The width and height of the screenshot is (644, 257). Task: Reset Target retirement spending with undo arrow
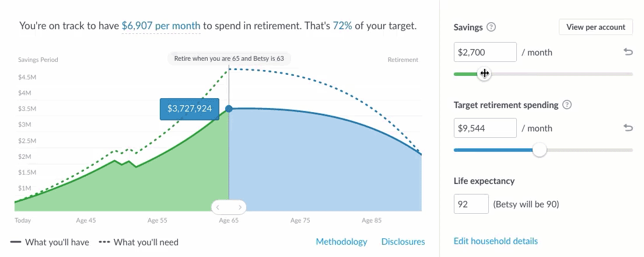(x=628, y=128)
